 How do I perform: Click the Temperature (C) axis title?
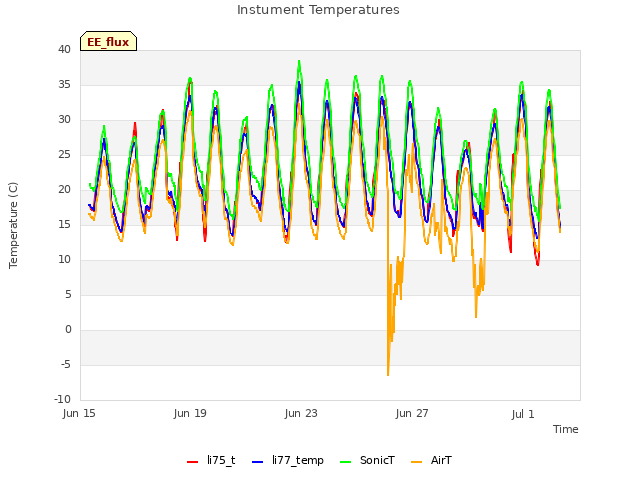coord(13,225)
